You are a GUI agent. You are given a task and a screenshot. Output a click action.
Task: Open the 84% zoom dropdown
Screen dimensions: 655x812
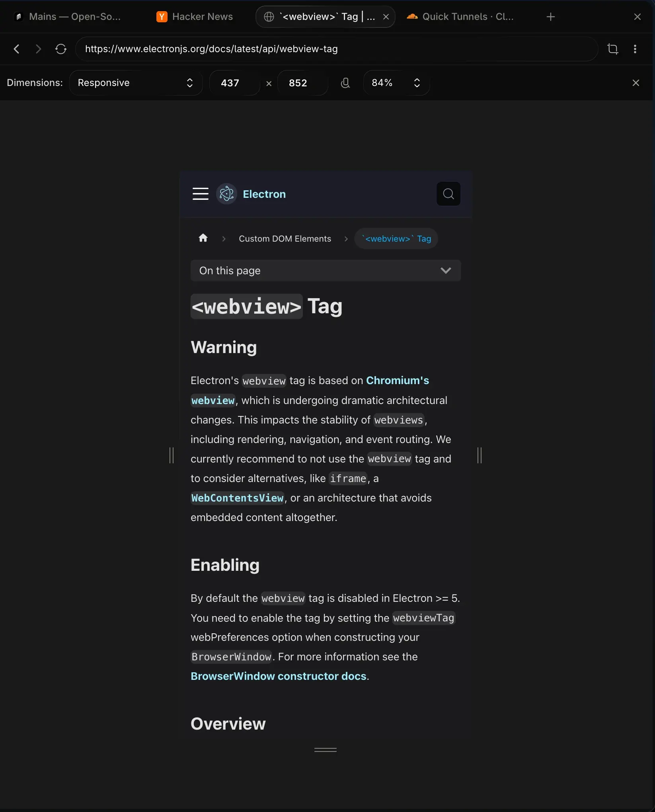click(x=396, y=83)
